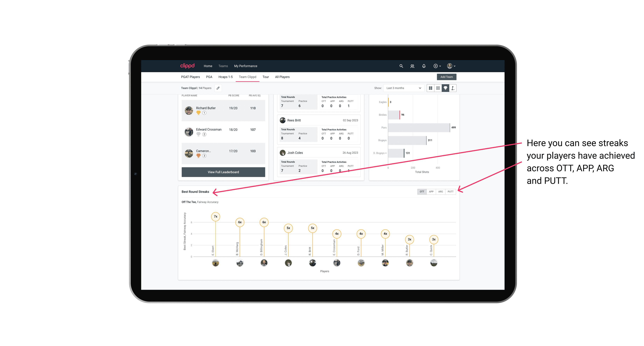Click the player profile icon for Richard Butler
This screenshot has width=644, height=346.
[x=189, y=110]
